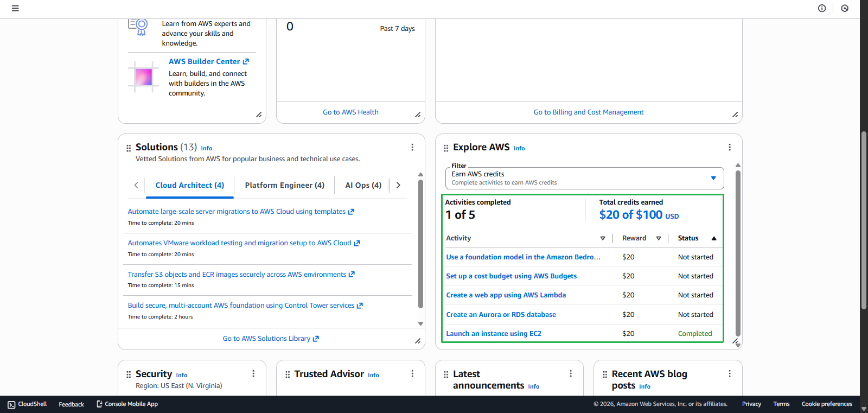This screenshot has height=413, width=868.
Task: Grab the Solutions widget drag handle
Action: (129, 148)
